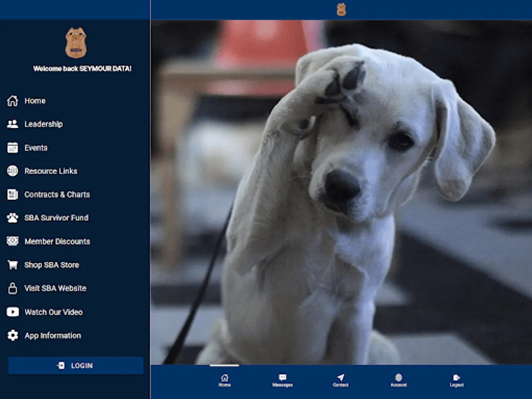Click the badge icon above the dog photo
This screenshot has width=532, height=399.
click(341, 9)
